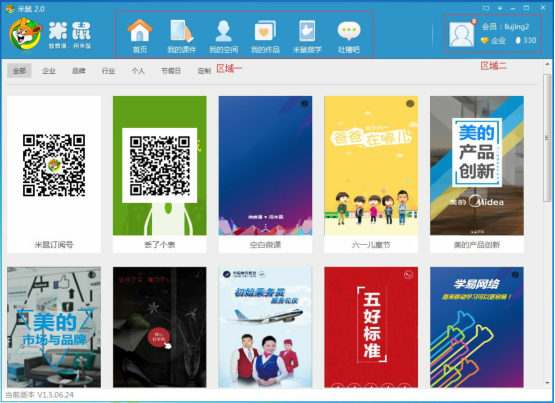Switch to the 个人 category tab
The width and height of the screenshot is (555, 403).
click(138, 71)
